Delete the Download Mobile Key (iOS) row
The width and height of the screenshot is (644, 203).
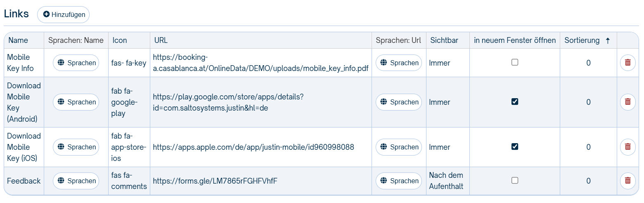[627, 147]
